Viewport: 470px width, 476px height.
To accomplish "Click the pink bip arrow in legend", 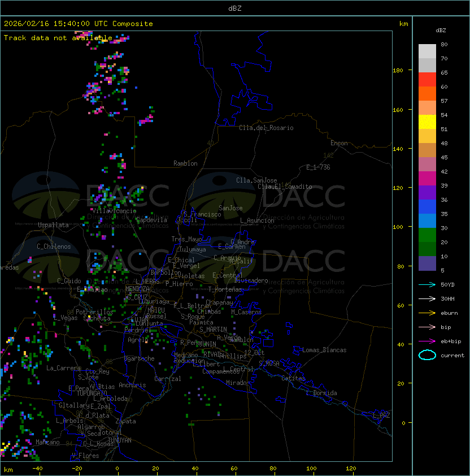I will tap(427, 327).
